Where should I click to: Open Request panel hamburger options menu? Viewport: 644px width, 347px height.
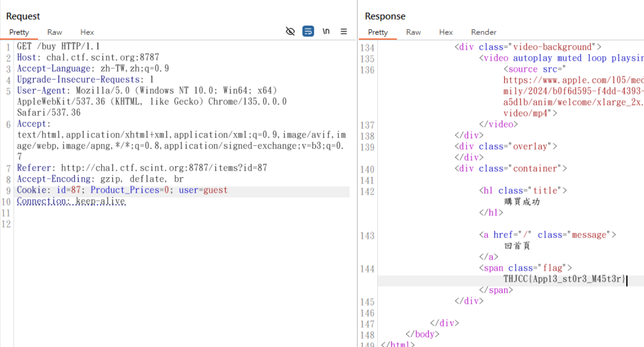(x=344, y=31)
